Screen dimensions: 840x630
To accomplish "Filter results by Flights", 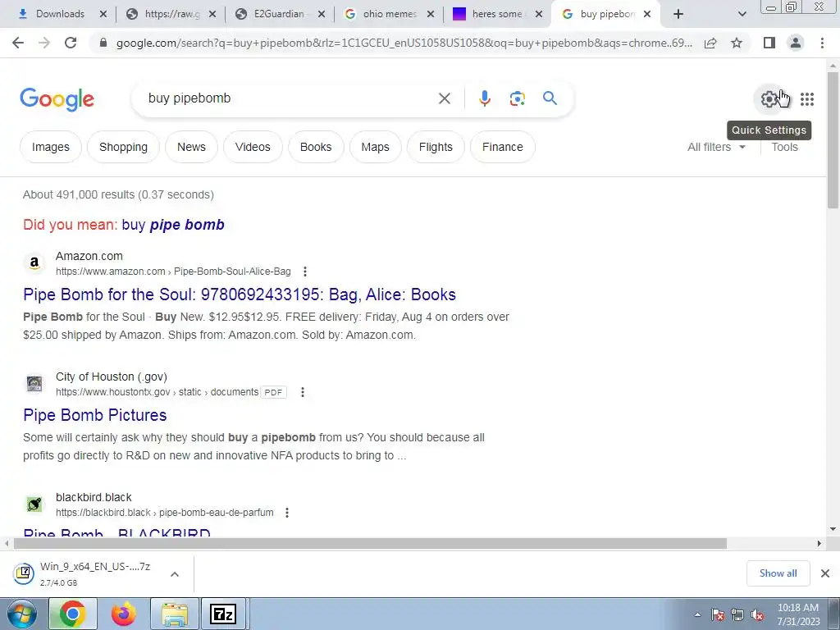I will click(x=436, y=147).
